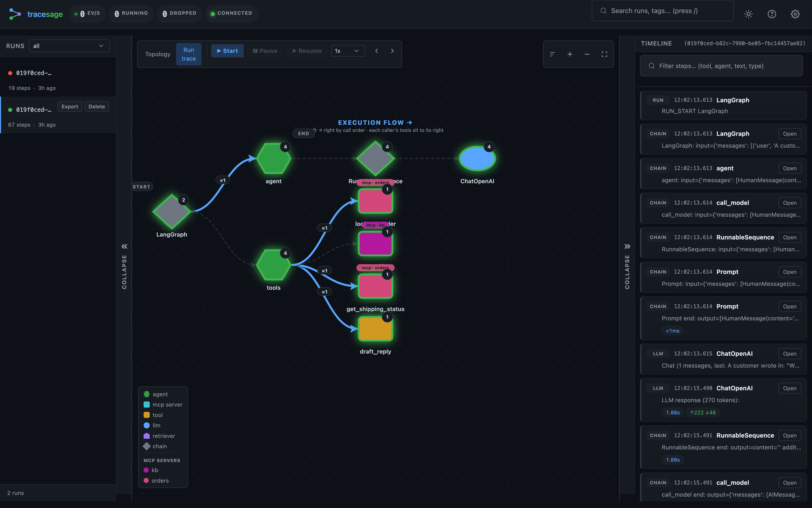Select the RUN_START LangGraph timeline entry
Image resolution: width=812 pixels, height=508 pixels.
point(723,105)
